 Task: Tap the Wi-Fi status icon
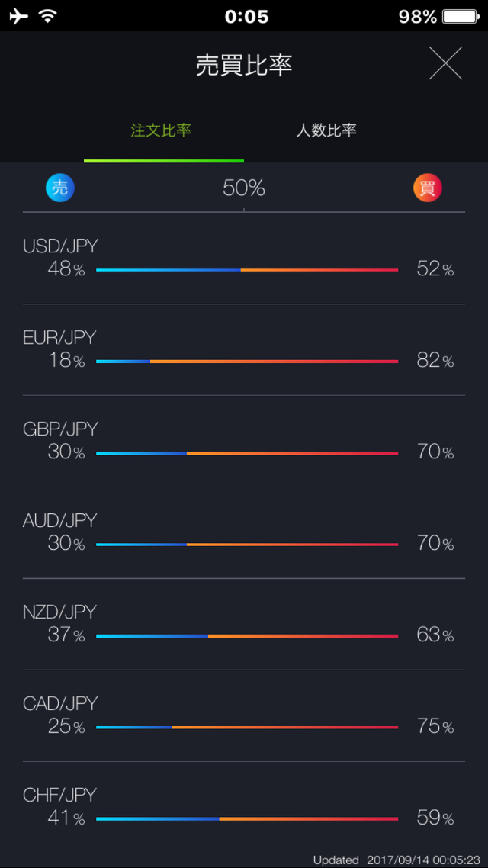(48, 16)
